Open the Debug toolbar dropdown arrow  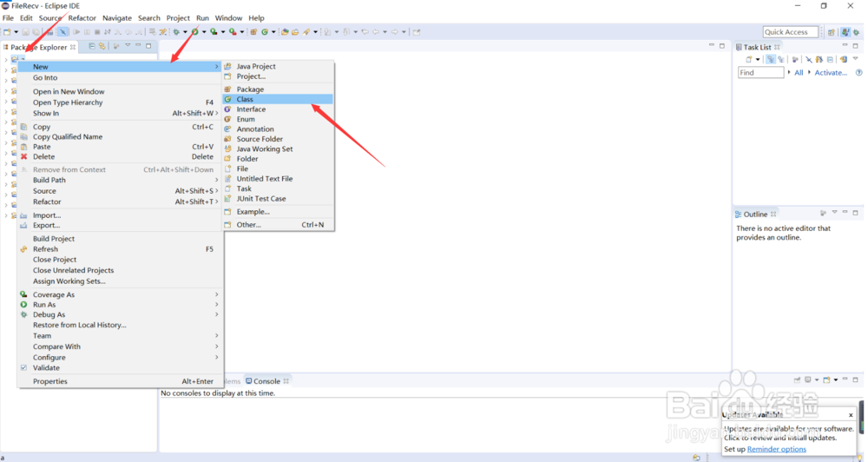(185, 32)
